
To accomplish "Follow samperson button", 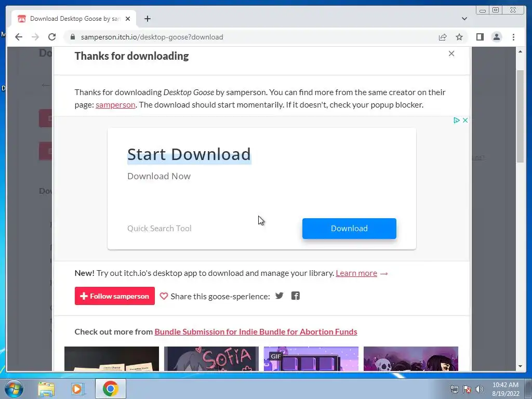I will pyautogui.click(x=115, y=296).
